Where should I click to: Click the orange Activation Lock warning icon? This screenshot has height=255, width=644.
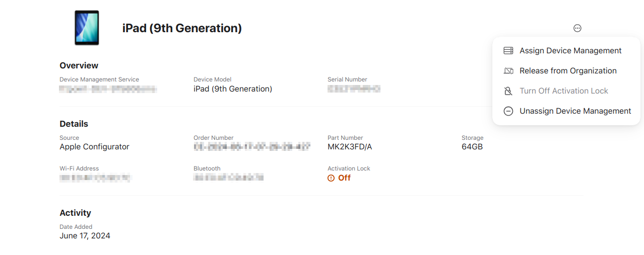[x=331, y=178]
